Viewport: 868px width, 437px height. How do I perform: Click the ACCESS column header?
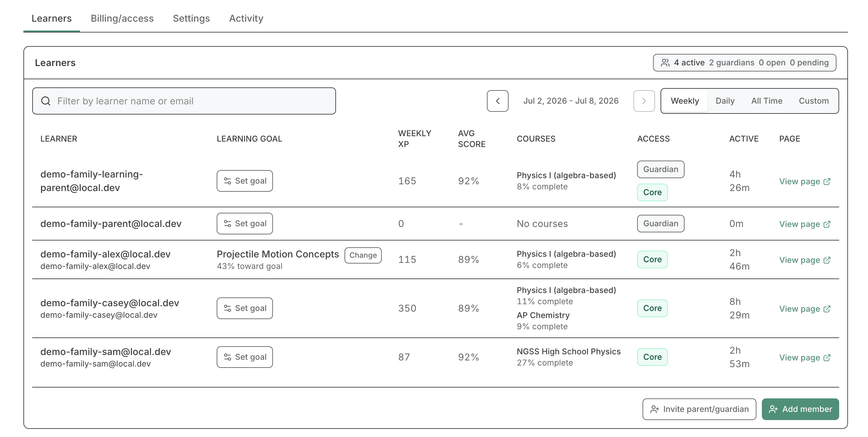pyautogui.click(x=653, y=139)
